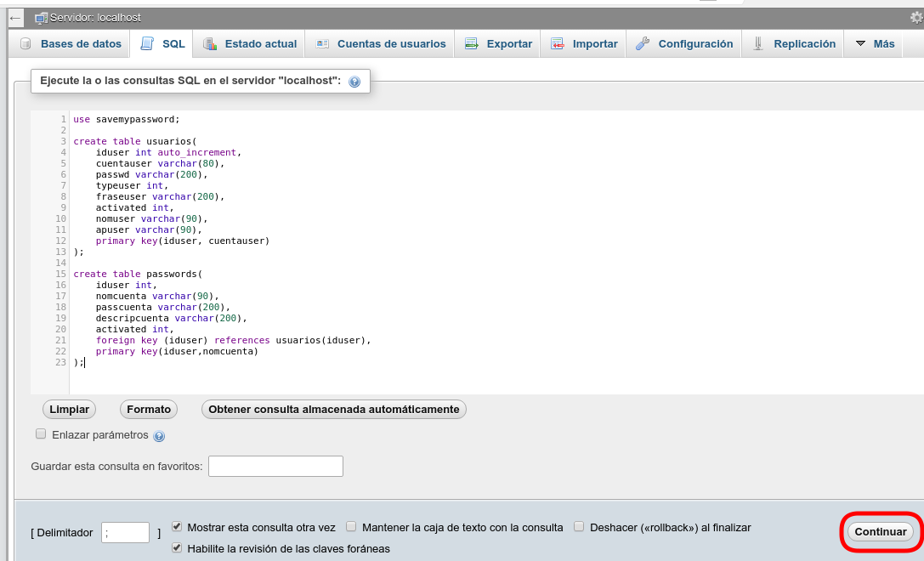Screen dimensions: 924x561
Task: Go to Cuentas de usuarios tab
Action: pyautogui.click(x=381, y=43)
